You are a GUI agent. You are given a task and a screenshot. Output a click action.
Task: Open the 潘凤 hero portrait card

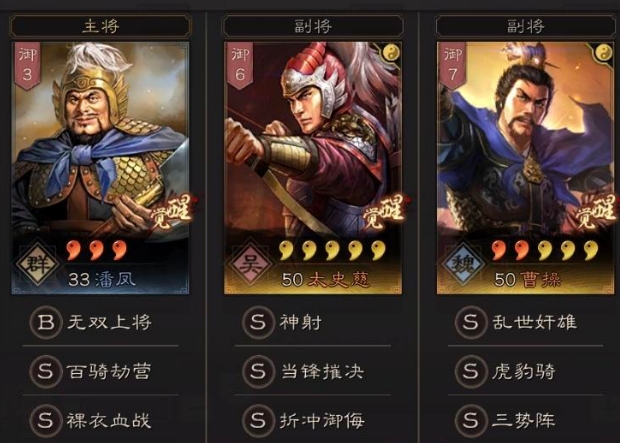click(100, 168)
